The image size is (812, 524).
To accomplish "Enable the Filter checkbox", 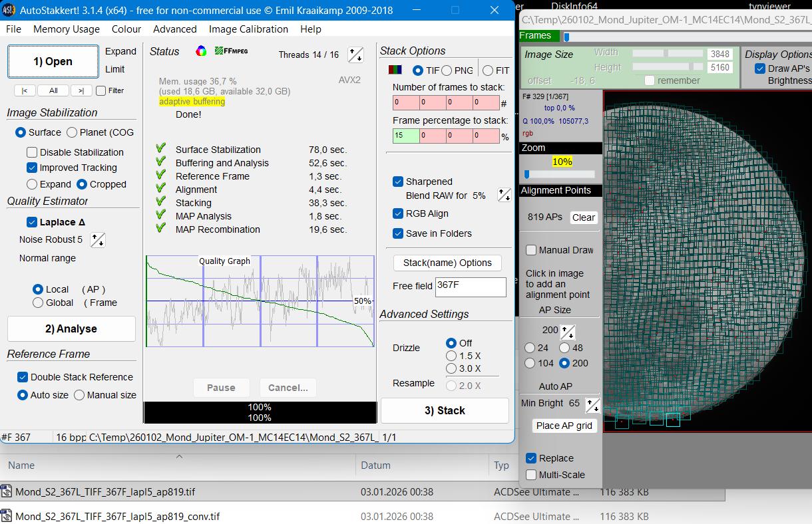I will (101, 90).
